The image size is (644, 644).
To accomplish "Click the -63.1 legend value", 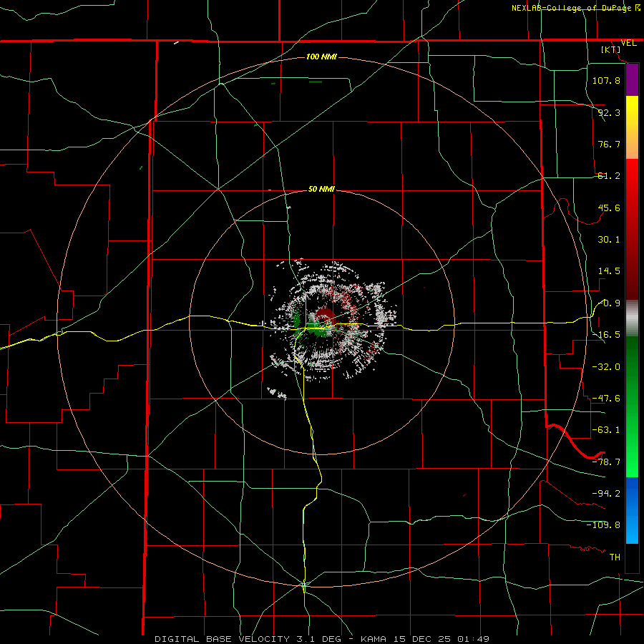I will click(x=606, y=430).
